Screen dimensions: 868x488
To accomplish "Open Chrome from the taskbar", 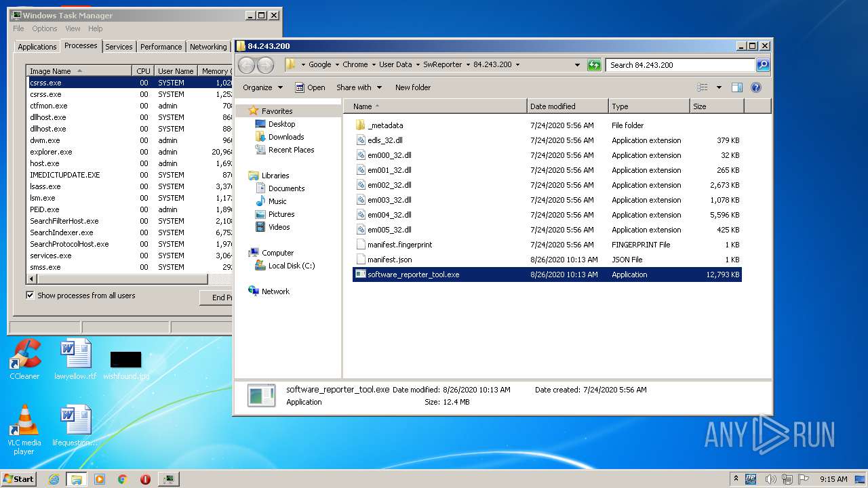I will pos(122,479).
